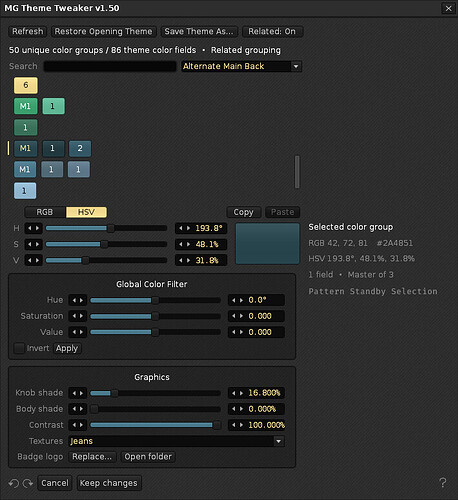Image resolution: width=458 pixels, height=500 pixels.
Task: Click the Knob shade slider
Action: coord(155,393)
